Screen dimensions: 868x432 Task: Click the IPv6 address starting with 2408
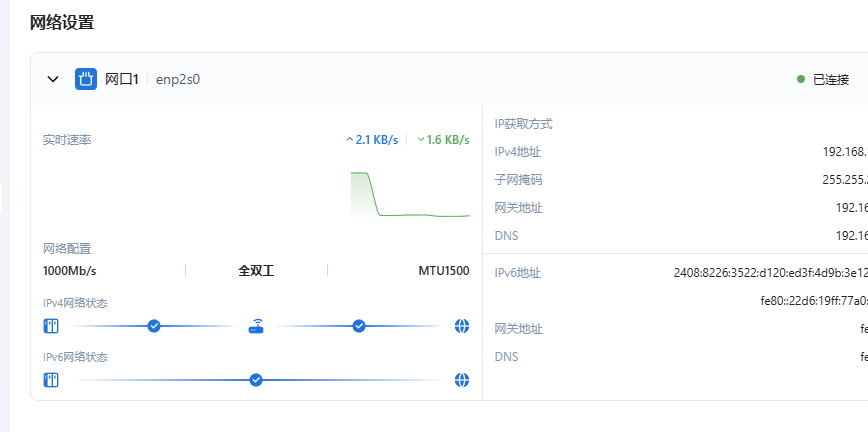click(770, 272)
